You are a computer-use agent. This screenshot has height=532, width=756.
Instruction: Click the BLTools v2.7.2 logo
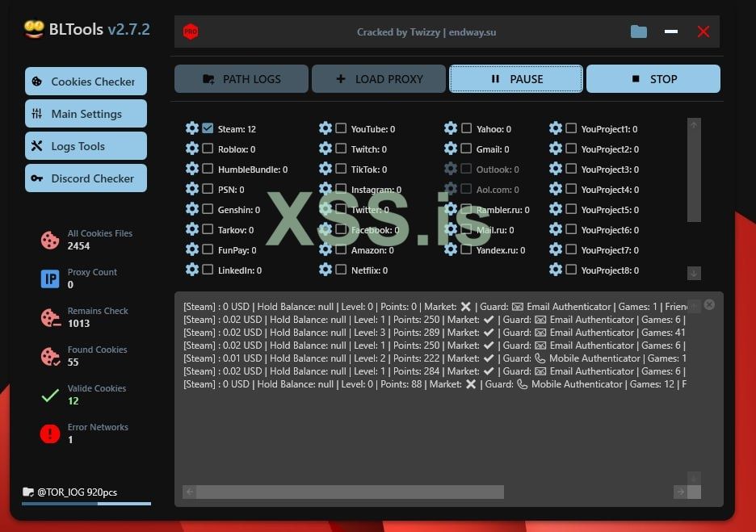coord(86,29)
